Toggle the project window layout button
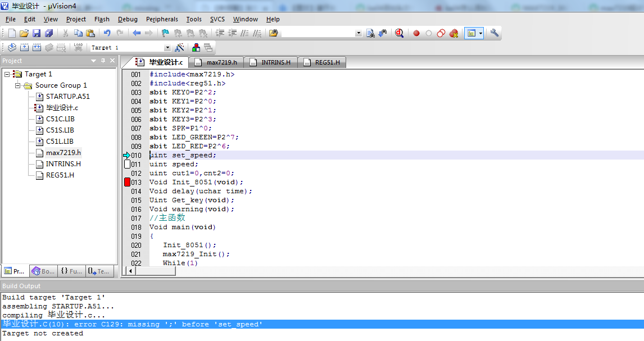The height and width of the screenshot is (341, 644). point(471,33)
